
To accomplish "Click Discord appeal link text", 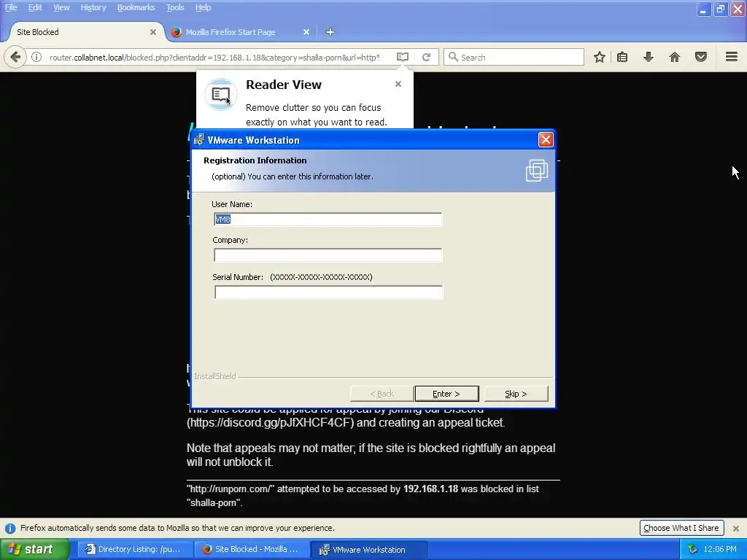I will (271, 422).
